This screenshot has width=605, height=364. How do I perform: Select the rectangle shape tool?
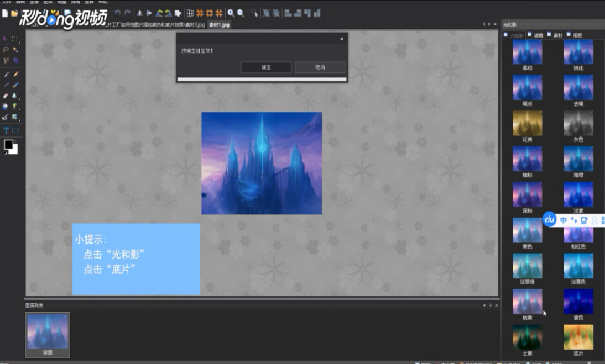(x=15, y=130)
